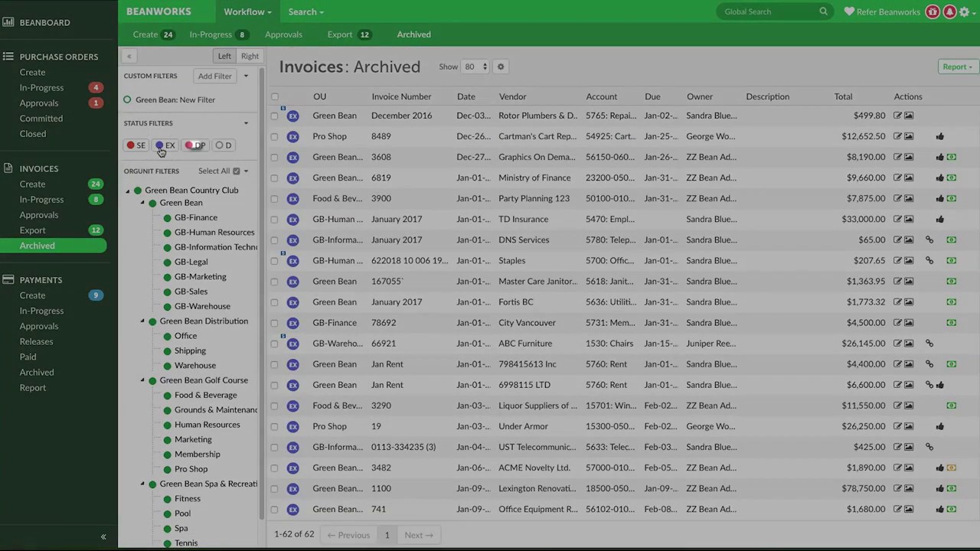This screenshot has width=980, height=551.
Task: Click EX status badge for invoice 8489
Action: point(292,136)
